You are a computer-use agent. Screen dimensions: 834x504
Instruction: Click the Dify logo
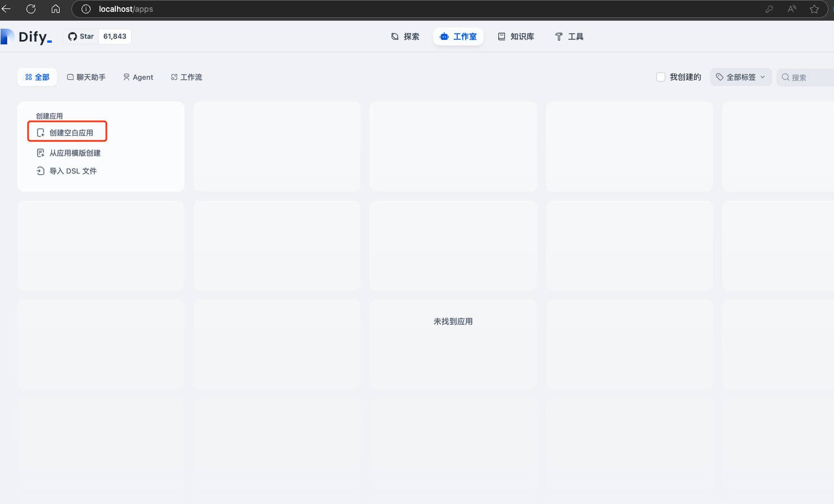click(26, 37)
